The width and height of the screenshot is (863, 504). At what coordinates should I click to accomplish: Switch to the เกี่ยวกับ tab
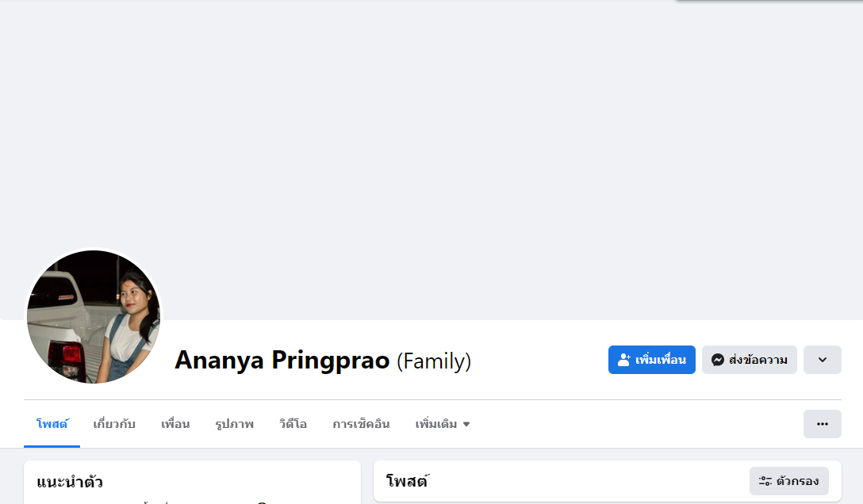coord(114,424)
